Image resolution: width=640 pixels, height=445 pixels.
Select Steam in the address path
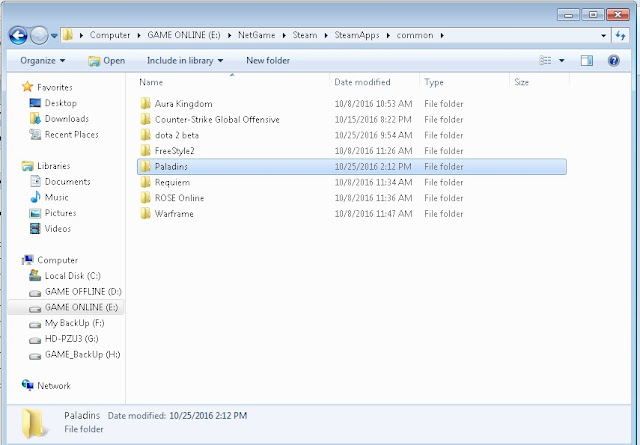(x=304, y=35)
